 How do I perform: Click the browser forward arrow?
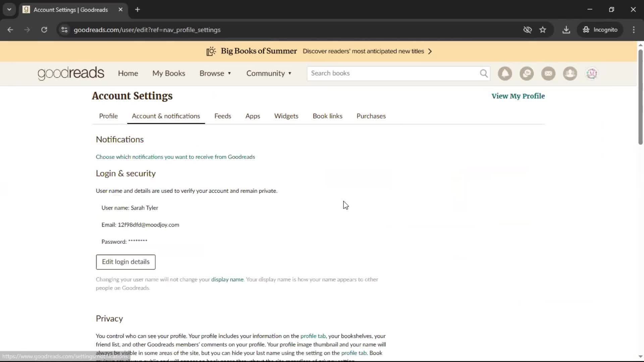pyautogui.click(x=27, y=30)
